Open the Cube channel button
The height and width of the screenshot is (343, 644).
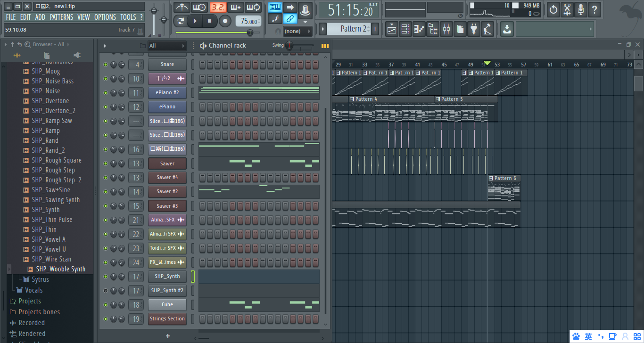167,305
